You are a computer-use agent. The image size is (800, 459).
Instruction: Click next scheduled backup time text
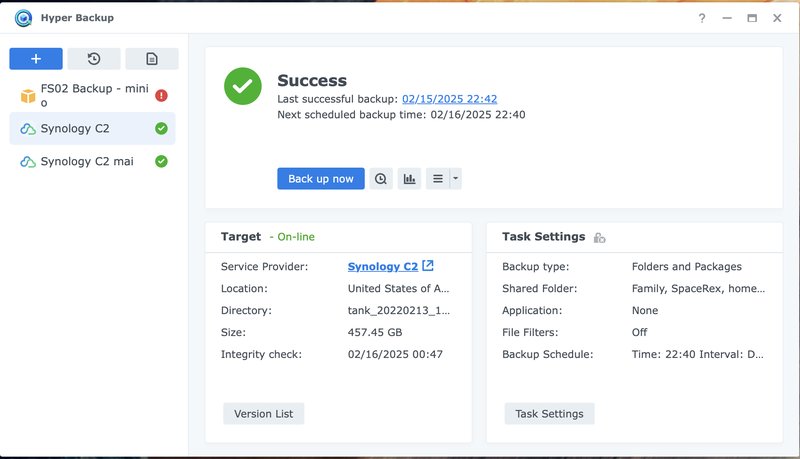pyautogui.click(x=401, y=114)
